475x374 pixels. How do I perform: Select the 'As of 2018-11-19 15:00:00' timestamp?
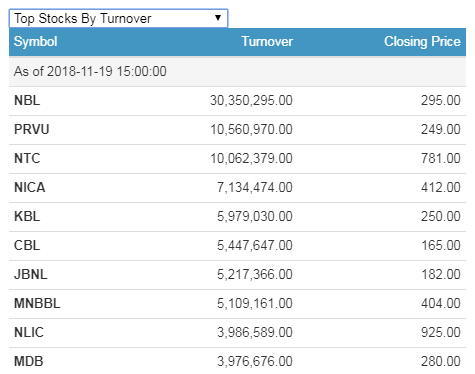coord(90,71)
